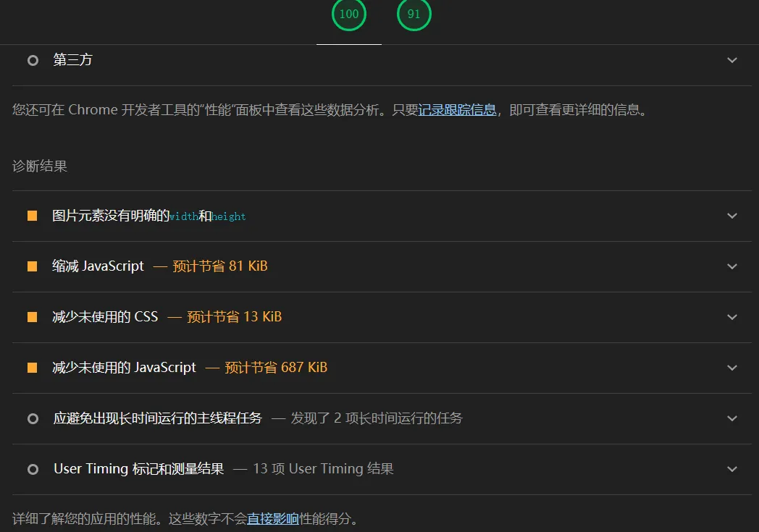Click the 第三方 audit title
The width and height of the screenshot is (759, 532).
[72, 60]
